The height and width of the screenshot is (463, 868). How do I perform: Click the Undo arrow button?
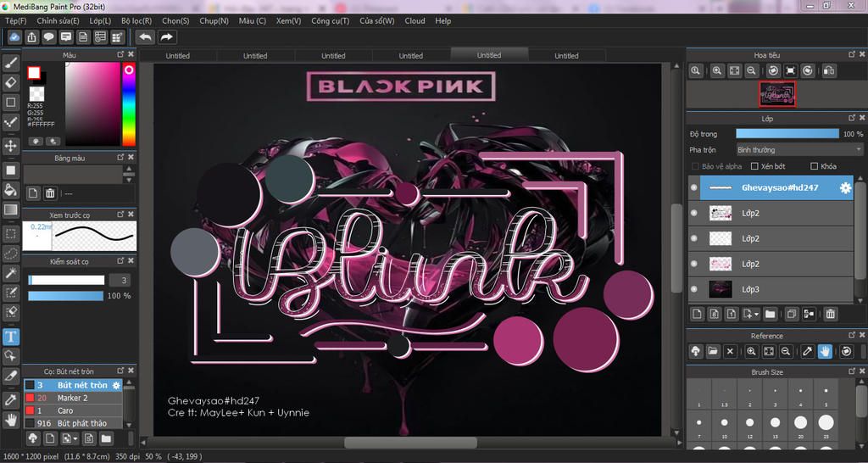146,37
